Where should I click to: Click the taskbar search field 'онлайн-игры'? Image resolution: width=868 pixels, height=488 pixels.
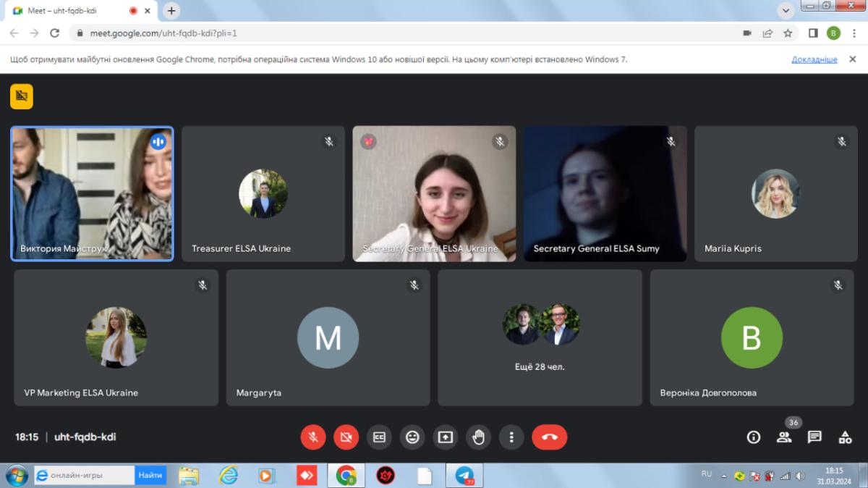tap(84, 476)
